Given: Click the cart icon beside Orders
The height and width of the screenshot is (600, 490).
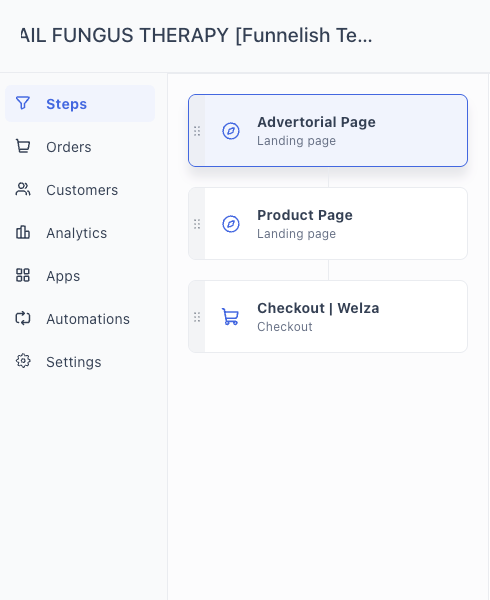Looking at the screenshot, I should (23, 147).
